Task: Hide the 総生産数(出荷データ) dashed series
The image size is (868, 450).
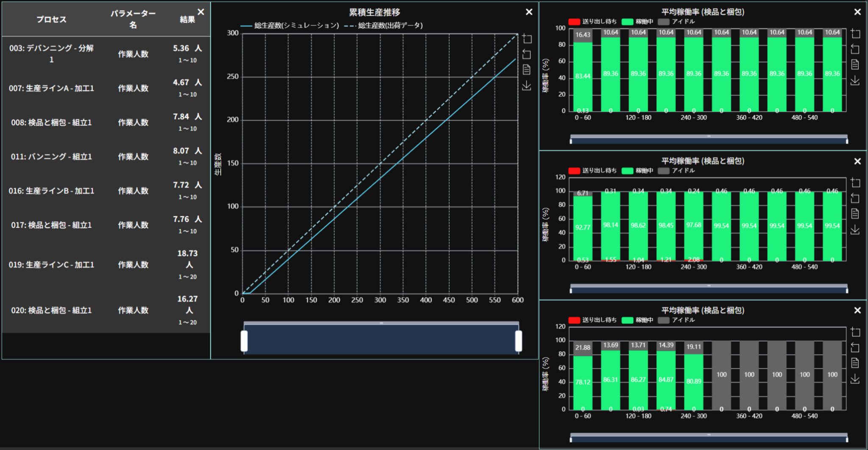Action: pyautogui.click(x=384, y=25)
